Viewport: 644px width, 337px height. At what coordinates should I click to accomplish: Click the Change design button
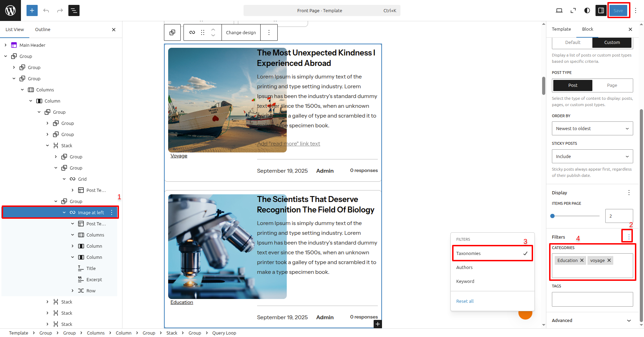point(241,32)
